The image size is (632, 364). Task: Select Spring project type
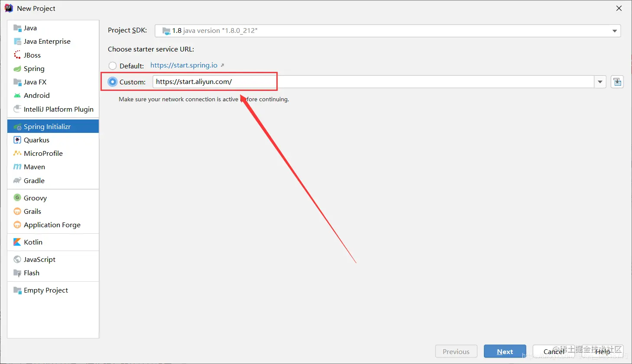coord(53,68)
